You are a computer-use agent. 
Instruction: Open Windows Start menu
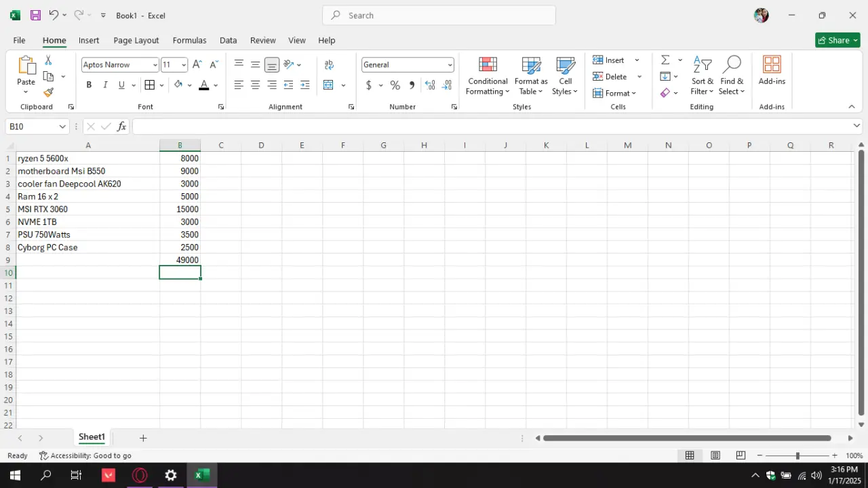(15, 475)
